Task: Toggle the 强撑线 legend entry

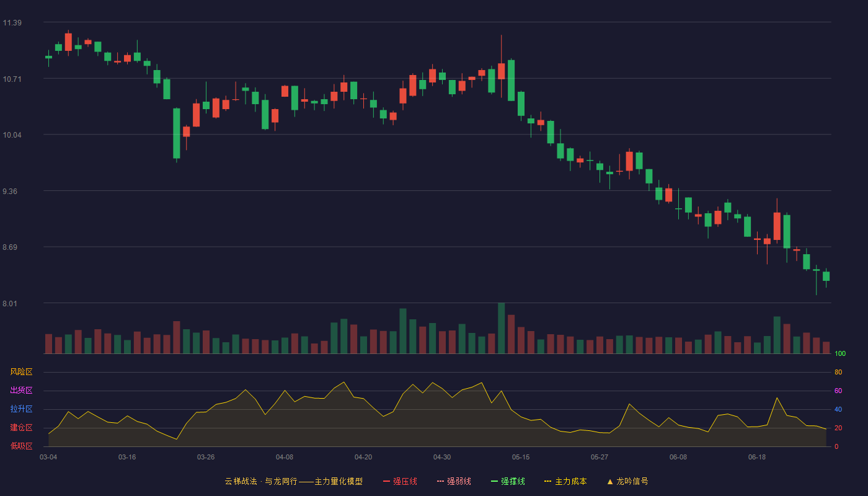Action: [x=508, y=481]
